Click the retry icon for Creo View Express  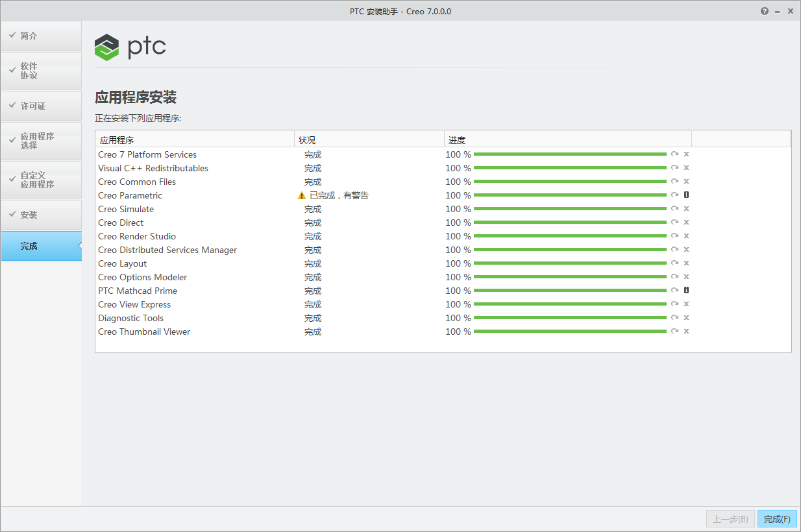point(674,304)
